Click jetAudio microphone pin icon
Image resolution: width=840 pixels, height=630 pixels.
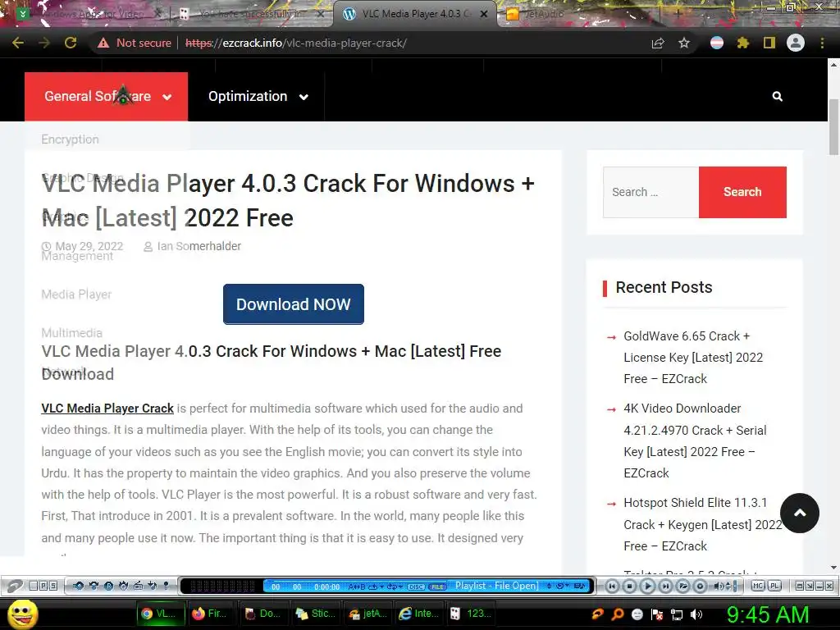point(166,586)
